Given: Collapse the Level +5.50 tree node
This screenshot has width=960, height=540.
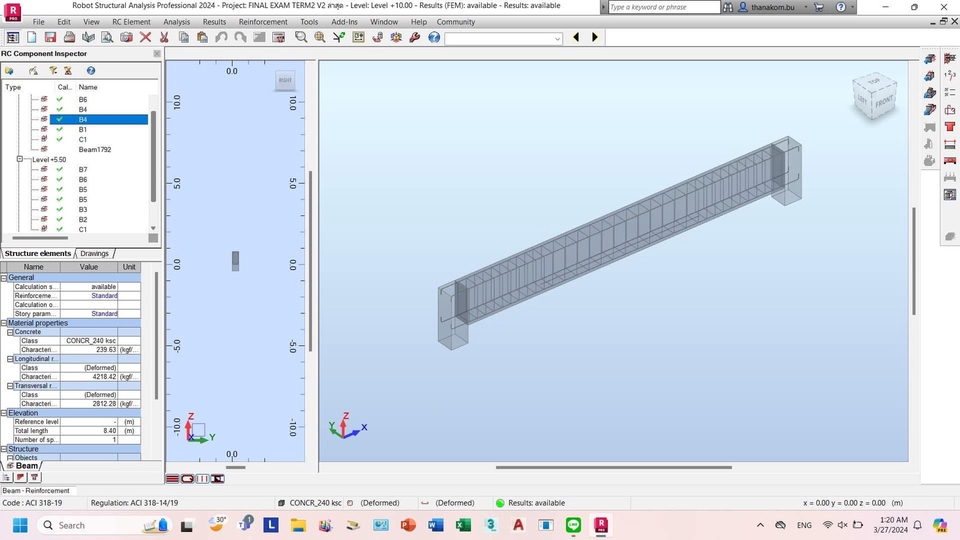Looking at the screenshot, I should pyautogui.click(x=20, y=160).
